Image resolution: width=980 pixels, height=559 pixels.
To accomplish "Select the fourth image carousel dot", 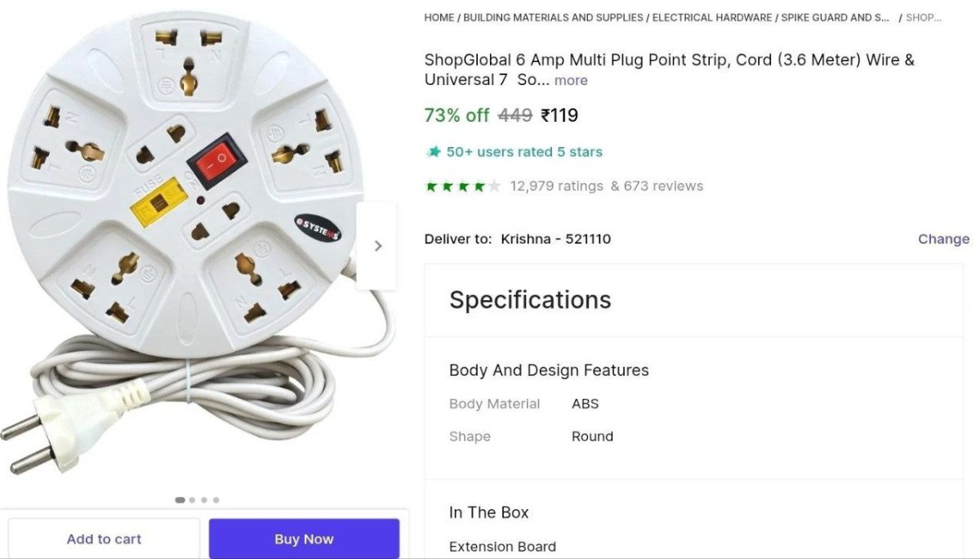I will coord(216,500).
